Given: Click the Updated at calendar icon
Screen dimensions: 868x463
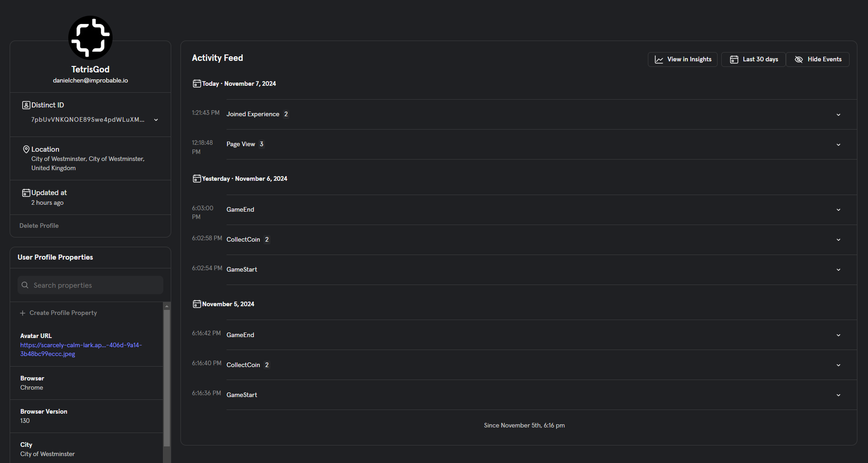Looking at the screenshot, I should (26, 193).
